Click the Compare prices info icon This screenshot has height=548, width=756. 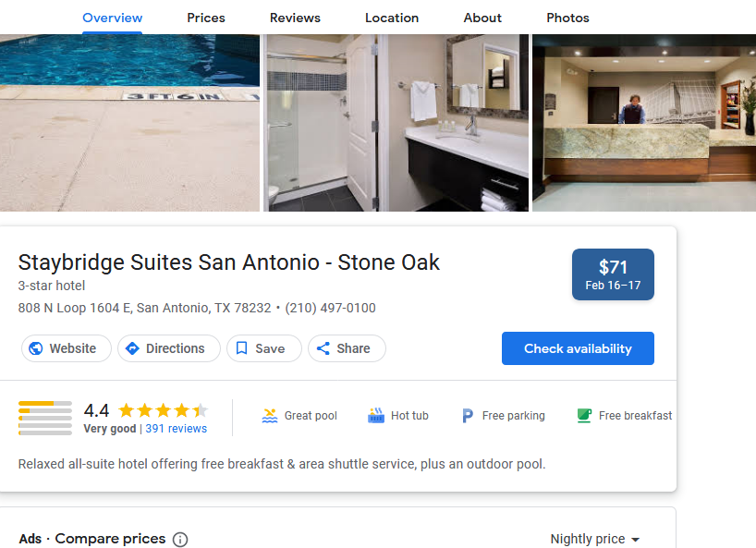pos(180,540)
